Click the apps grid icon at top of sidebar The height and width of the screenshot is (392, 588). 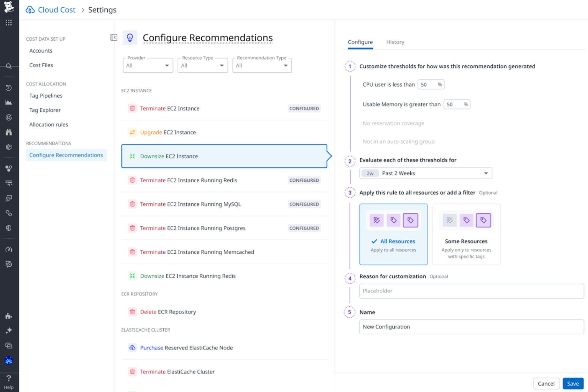pos(9,22)
